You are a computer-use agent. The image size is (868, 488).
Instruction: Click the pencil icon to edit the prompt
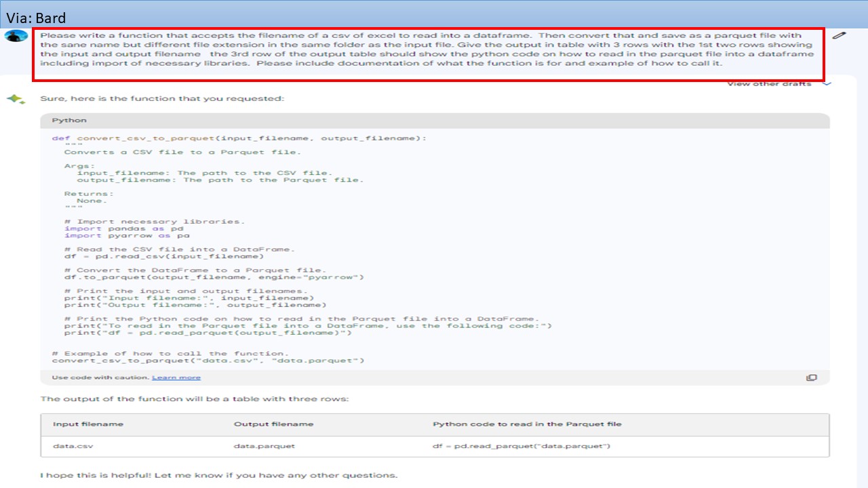pos(839,35)
